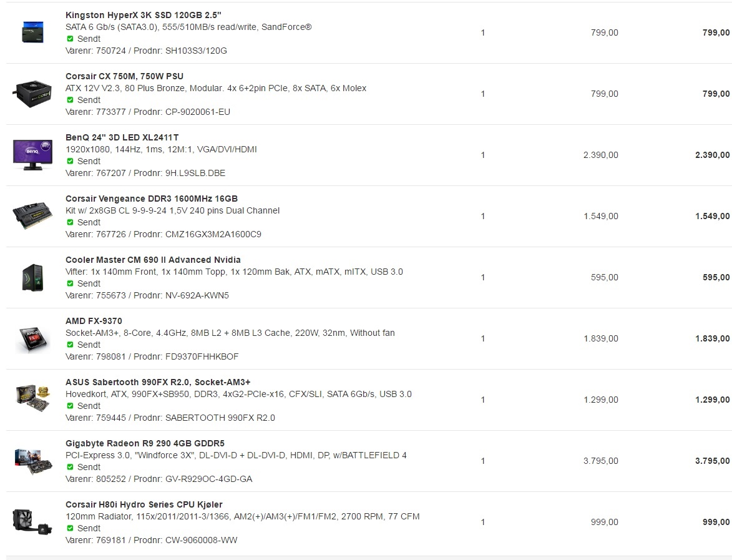732x560 pixels.
Task: Open Corsair CX 750M, 750W PSU link
Action: point(124,76)
